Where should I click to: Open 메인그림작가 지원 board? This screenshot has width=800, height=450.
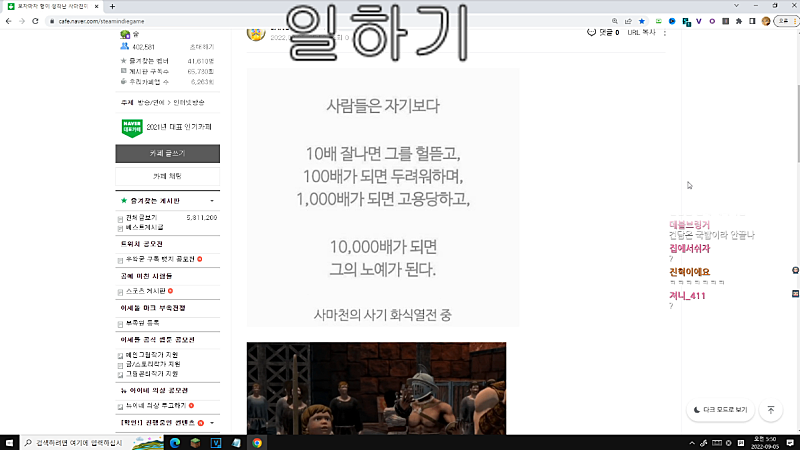pos(152,355)
